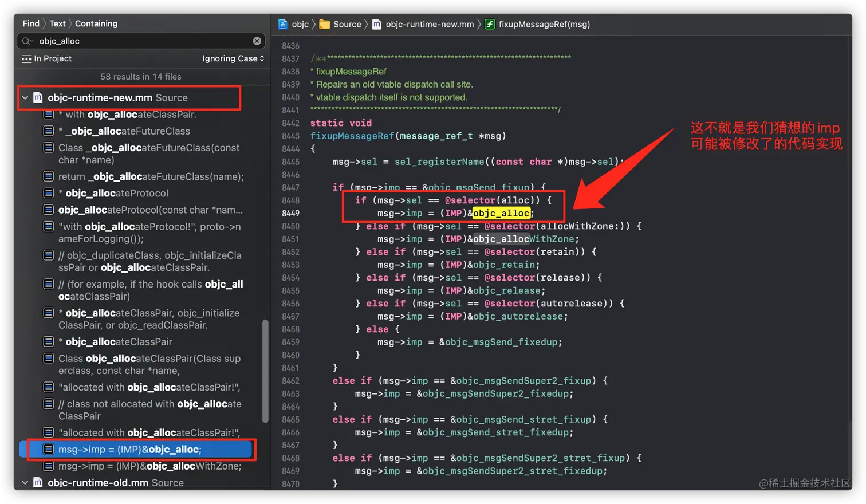Select result 'objc_allocateProtocol(const char *nam...'
This screenshot has width=866, height=504.
click(150, 210)
